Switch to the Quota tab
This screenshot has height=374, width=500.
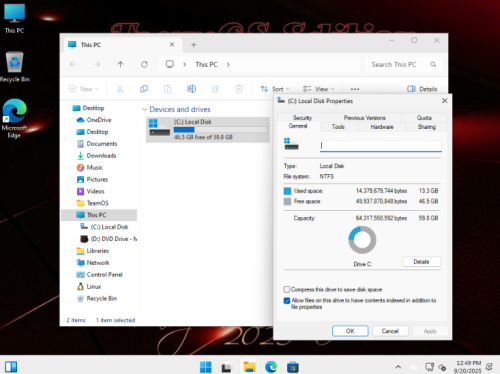(x=424, y=118)
